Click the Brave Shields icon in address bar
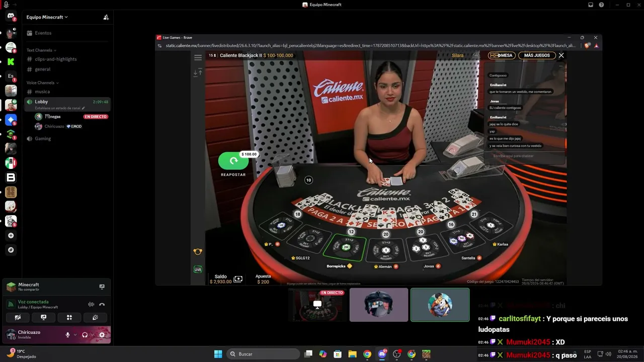 pos(588,46)
